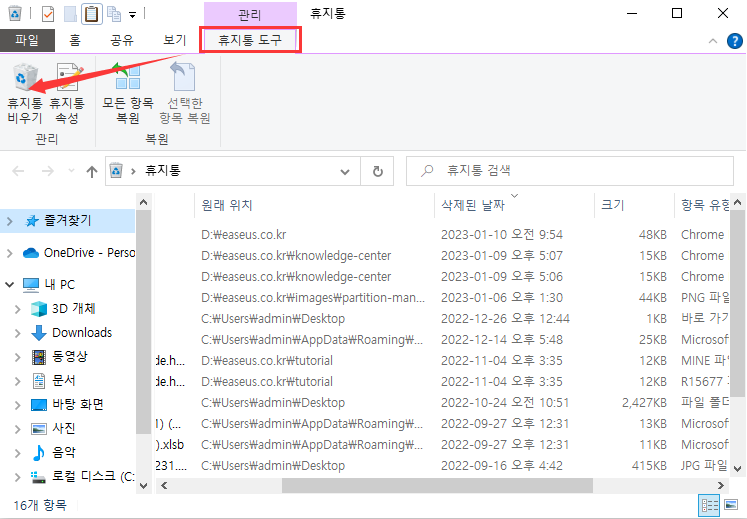Go back with the back arrow
The height and width of the screenshot is (519, 747).
tap(18, 171)
